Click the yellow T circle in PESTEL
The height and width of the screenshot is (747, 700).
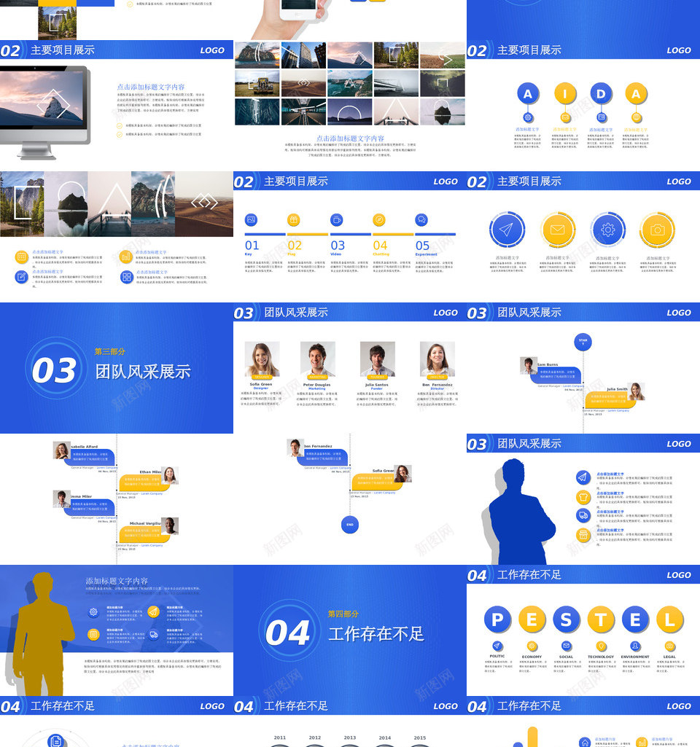(601, 619)
